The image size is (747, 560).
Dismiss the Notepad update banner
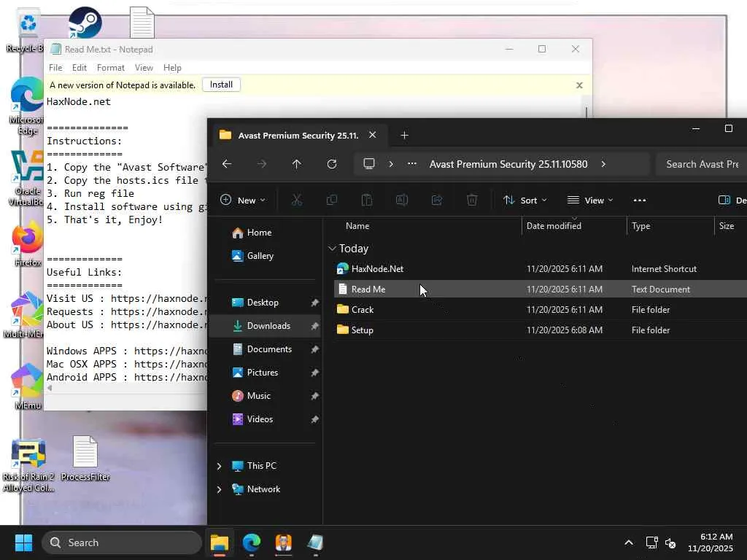click(579, 85)
